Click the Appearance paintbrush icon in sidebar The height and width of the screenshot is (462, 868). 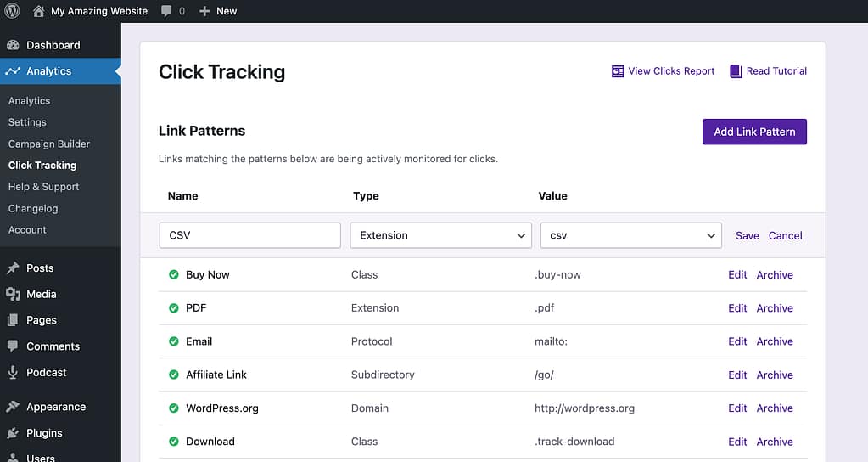tap(13, 407)
